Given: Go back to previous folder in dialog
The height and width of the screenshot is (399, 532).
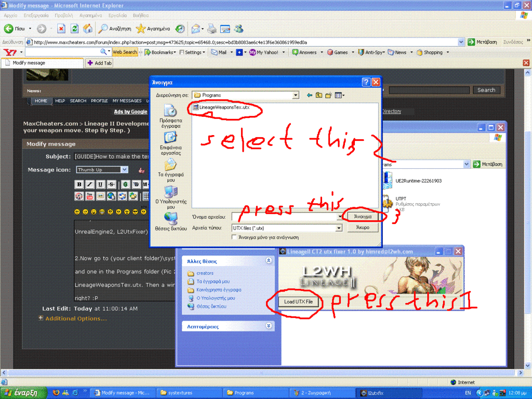Looking at the screenshot, I should point(310,95).
